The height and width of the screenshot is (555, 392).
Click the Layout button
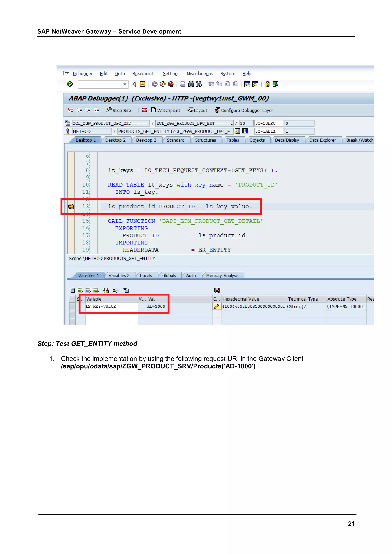point(198,111)
